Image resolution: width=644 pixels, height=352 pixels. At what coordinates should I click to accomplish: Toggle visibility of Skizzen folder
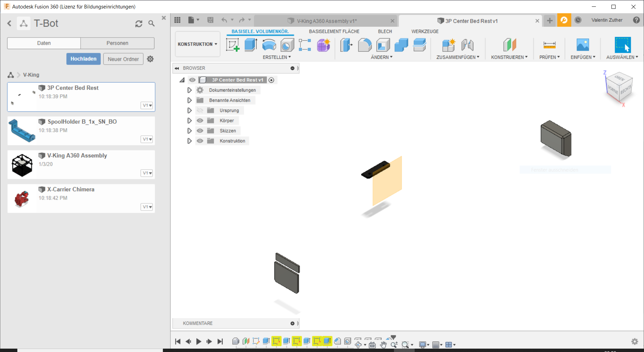(x=200, y=131)
